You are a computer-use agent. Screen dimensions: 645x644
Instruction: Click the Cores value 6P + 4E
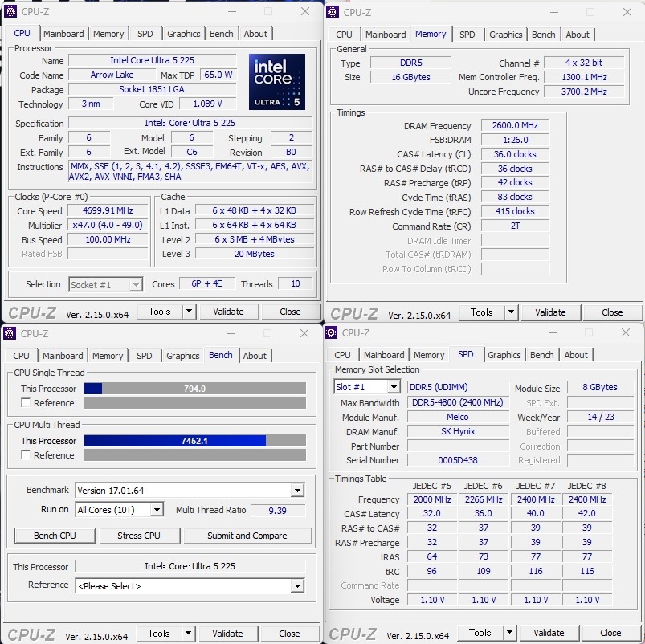207,283
